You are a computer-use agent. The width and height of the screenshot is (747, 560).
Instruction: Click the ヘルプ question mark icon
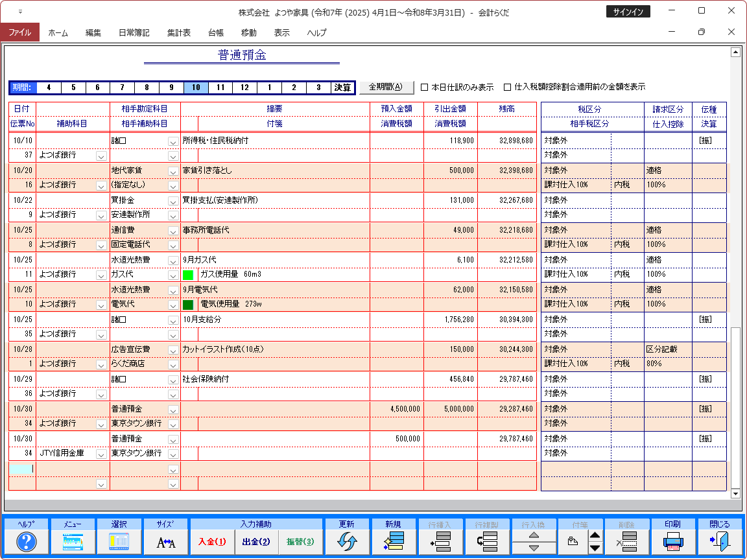27,541
